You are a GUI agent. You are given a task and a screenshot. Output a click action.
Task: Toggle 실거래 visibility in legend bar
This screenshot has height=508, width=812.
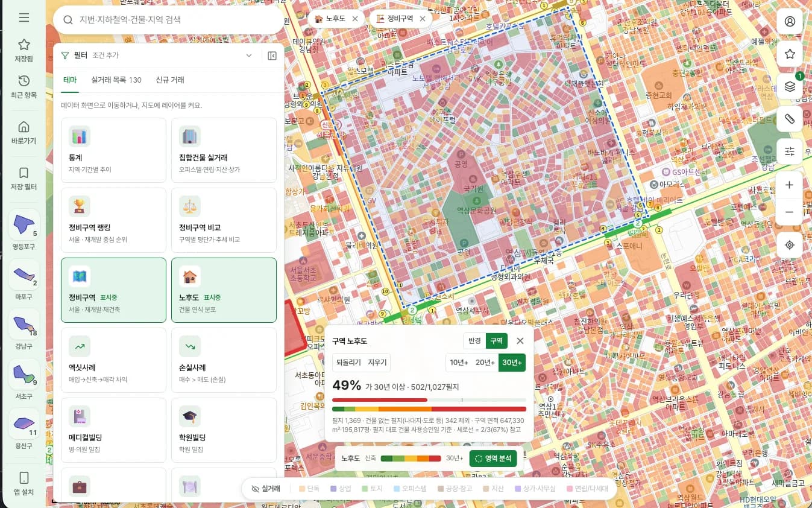tap(266, 489)
